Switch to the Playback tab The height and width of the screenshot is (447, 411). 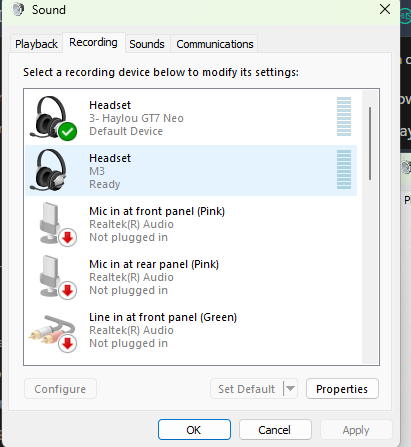tap(36, 44)
